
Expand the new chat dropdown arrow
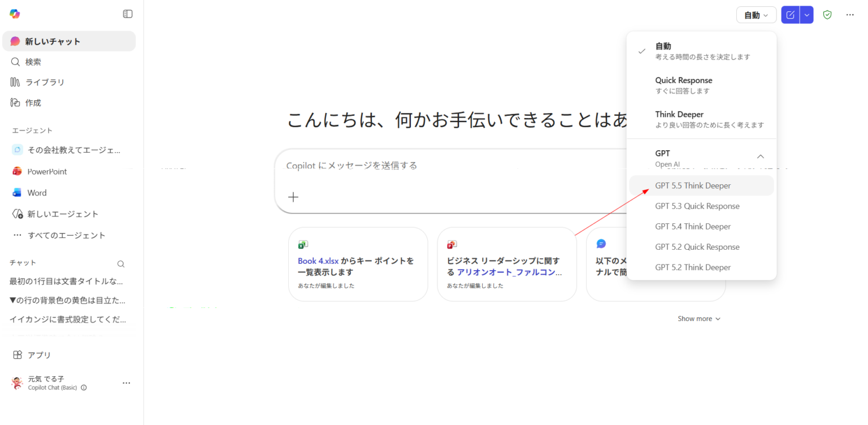[807, 15]
